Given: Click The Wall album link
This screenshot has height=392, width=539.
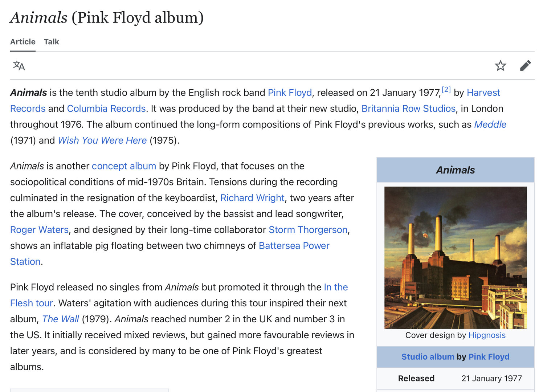Looking at the screenshot, I should pos(60,319).
